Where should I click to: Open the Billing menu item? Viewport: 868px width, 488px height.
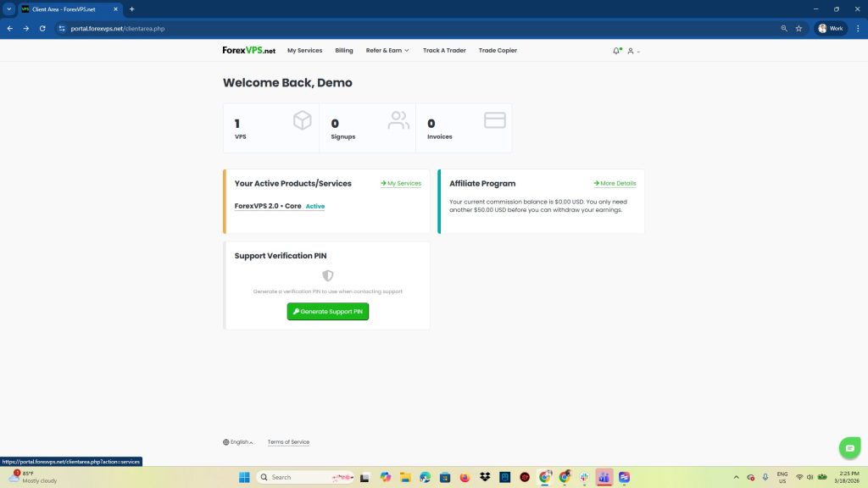tap(344, 51)
